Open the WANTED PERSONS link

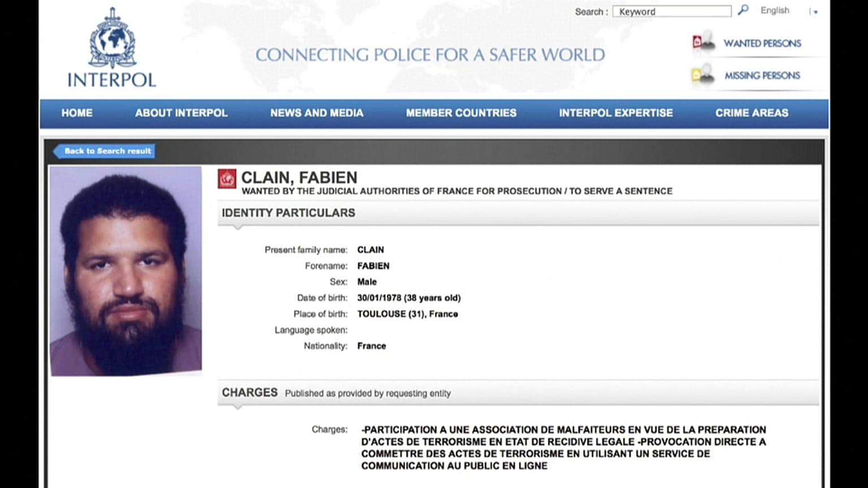click(762, 43)
